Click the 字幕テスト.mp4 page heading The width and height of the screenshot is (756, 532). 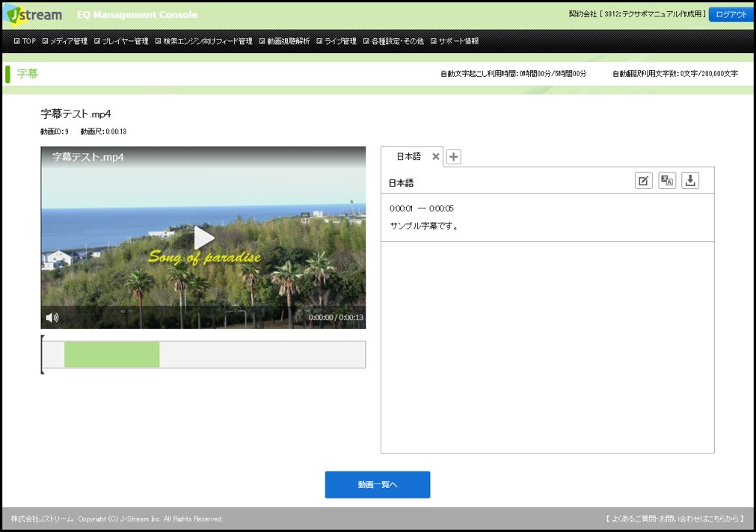point(76,114)
